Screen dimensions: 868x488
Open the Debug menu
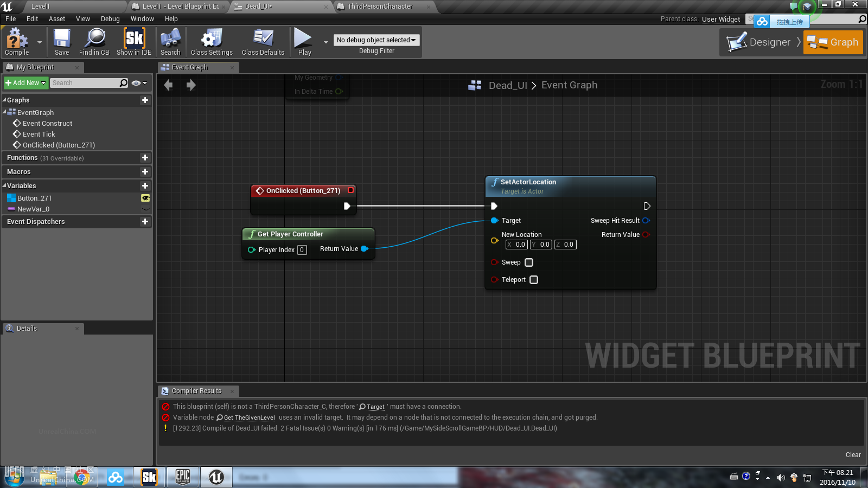(x=110, y=18)
